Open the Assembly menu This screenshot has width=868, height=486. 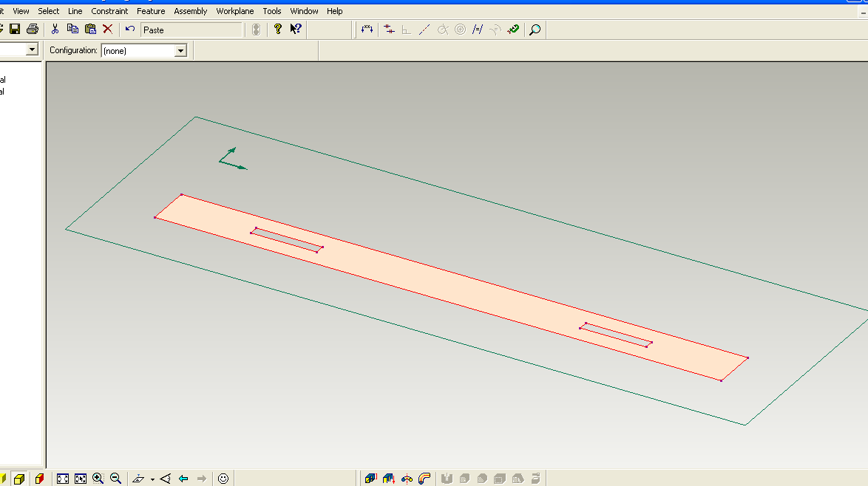[x=191, y=11]
